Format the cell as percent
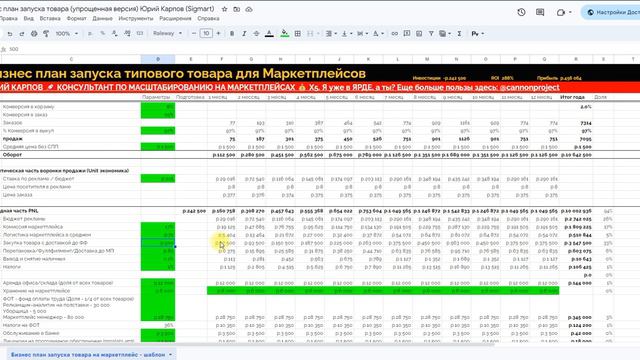Image resolution: width=640 pixels, height=360 pixels. click(x=102, y=33)
